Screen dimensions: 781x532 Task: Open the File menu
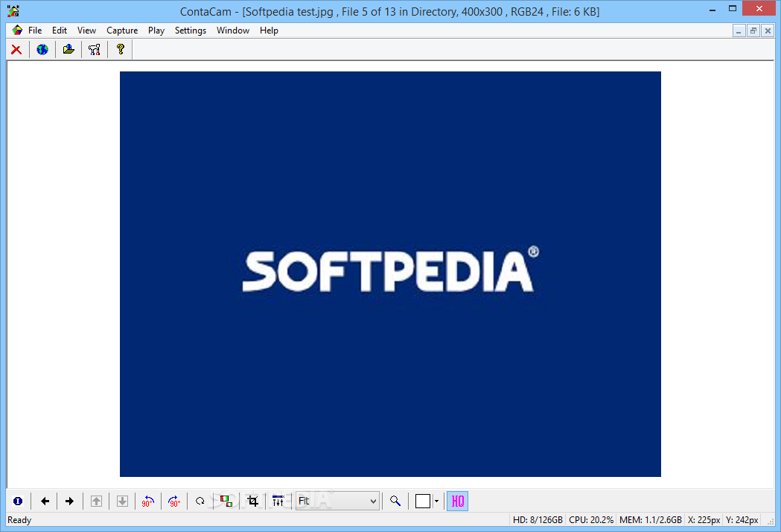pos(35,31)
